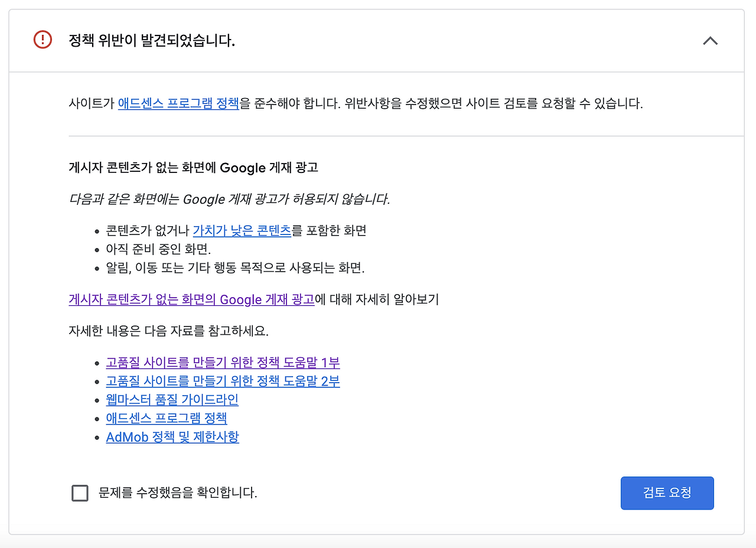Click the red policy violation warning icon
Screen dimensions: 756x548
(x=43, y=40)
